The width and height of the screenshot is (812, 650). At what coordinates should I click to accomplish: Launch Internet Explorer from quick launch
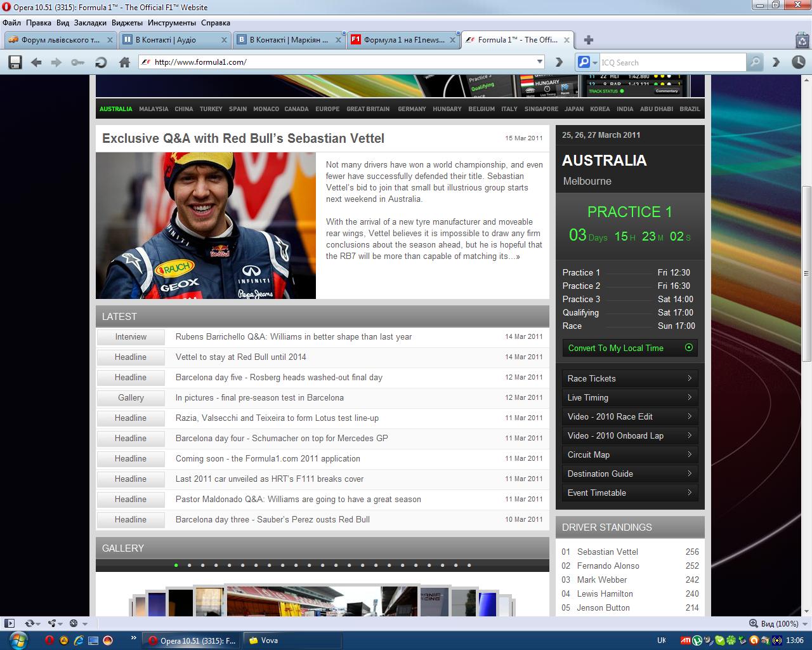(79, 640)
